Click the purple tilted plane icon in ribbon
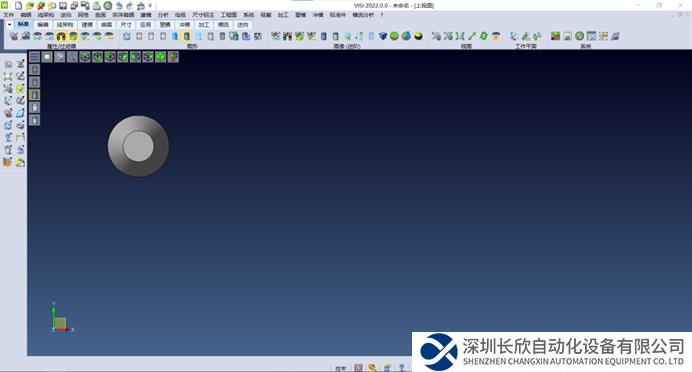Viewport: 692px width, 372px height. [x=615, y=36]
